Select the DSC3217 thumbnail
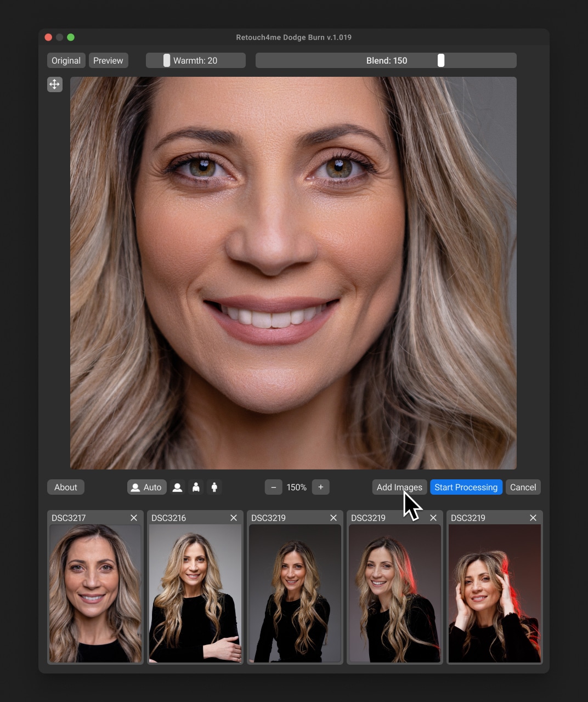 coord(95,593)
